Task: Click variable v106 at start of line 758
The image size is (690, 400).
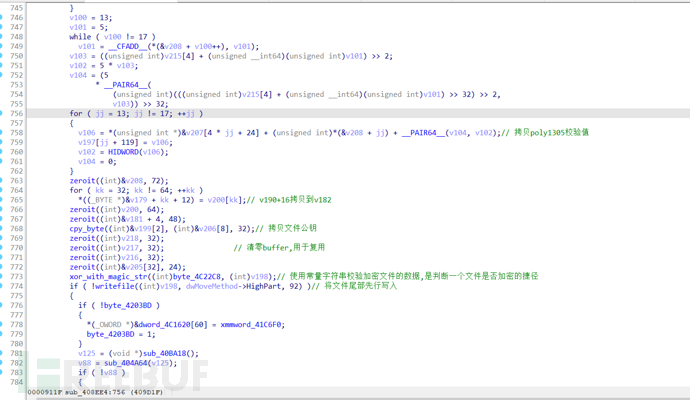Action: pos(87,132)
